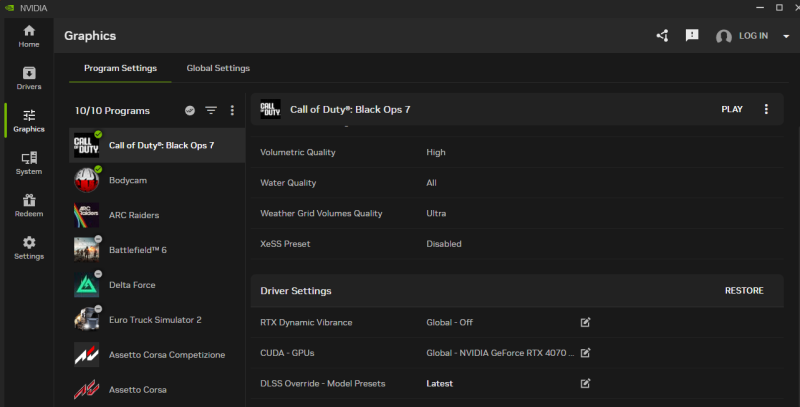Image resolution: width=800 pixels, height=407 pixels.
Task: Open the Home section in sidebar
Action: [x=29, y=36]
